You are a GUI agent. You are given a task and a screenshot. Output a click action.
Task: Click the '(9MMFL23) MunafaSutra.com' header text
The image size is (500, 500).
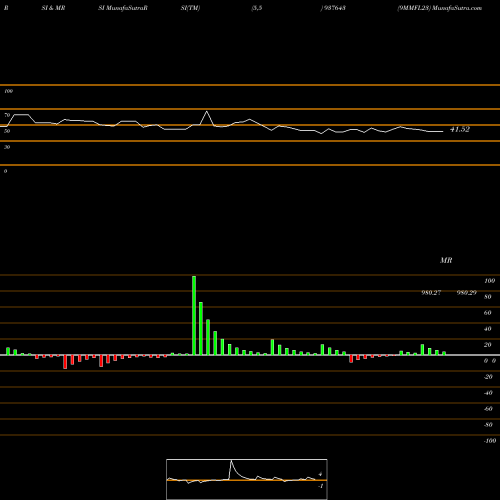click(x=439, y=8)
